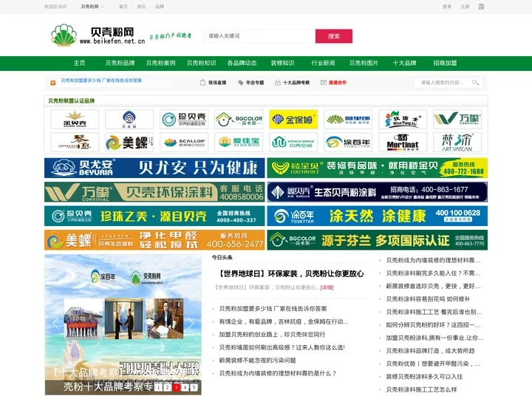Focus the 请输入关键词 search field
The height and width of the screenshot is (399, 532).
[x=260, y=36]
